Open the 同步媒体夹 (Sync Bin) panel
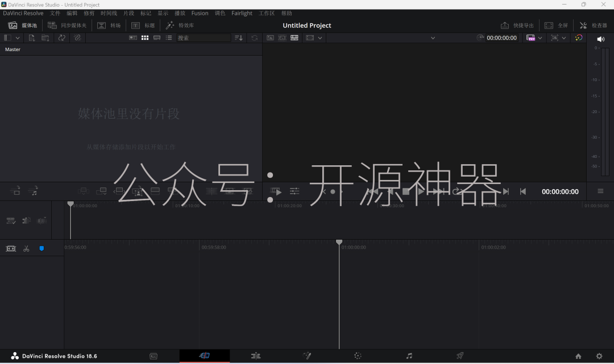This screenshot has width=614, height=364. [x=67, y=26]
